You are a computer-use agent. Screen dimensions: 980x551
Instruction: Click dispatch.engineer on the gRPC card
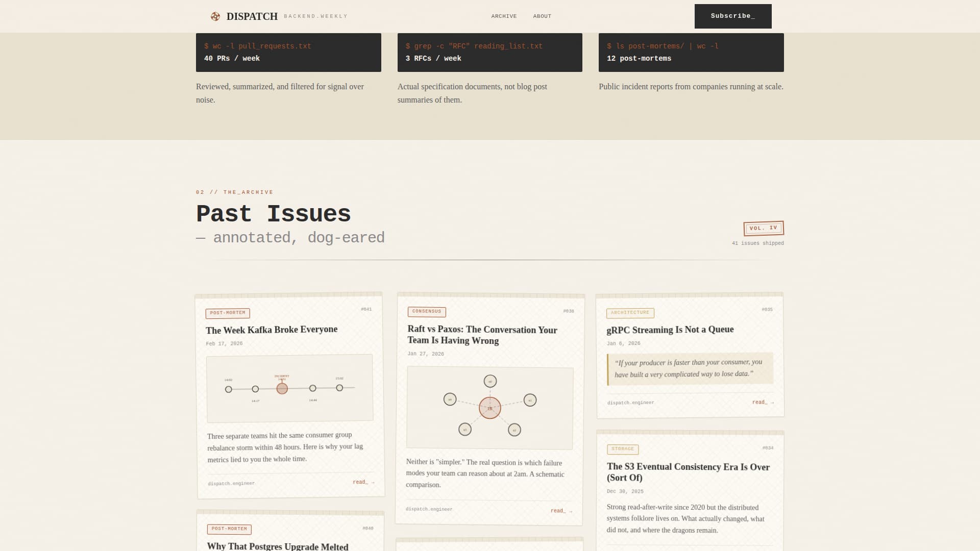tap(631, 403)
